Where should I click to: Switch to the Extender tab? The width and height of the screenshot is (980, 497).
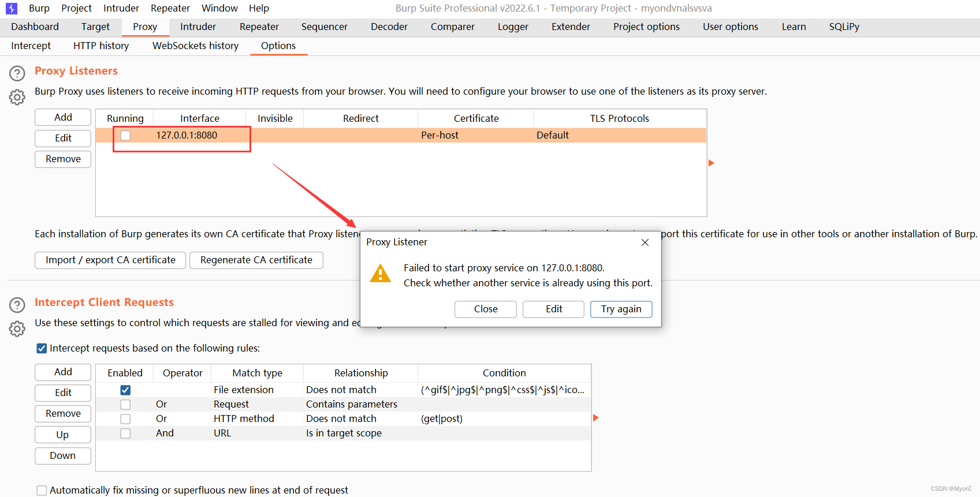[x=571, y=27]
